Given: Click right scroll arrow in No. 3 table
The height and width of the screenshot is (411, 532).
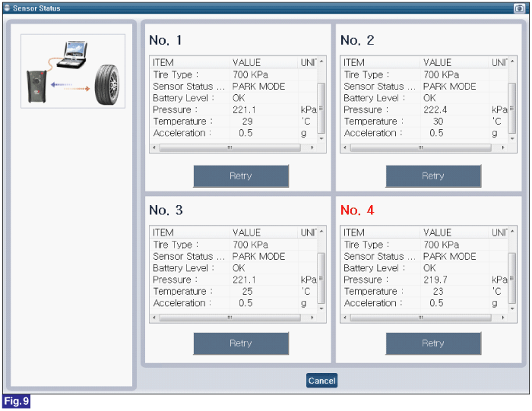Looking at the screenshot, I should pos(312,318).
